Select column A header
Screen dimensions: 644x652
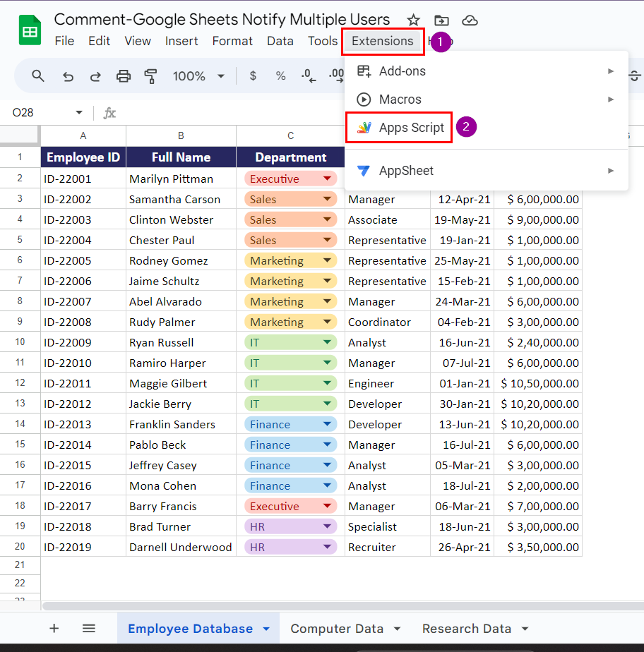[83, 136]
